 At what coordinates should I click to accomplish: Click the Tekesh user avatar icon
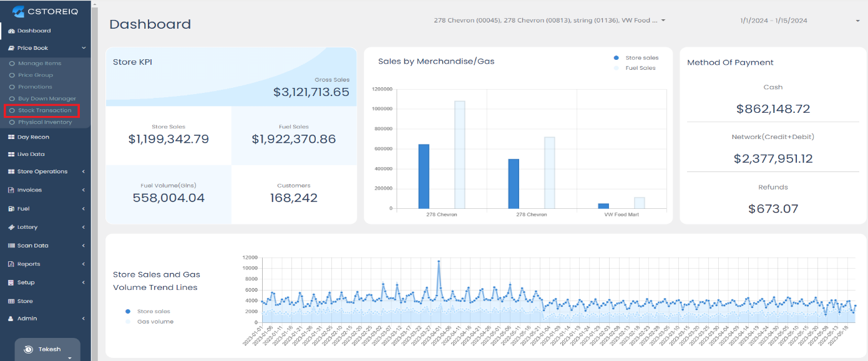[x=29, y=350]
